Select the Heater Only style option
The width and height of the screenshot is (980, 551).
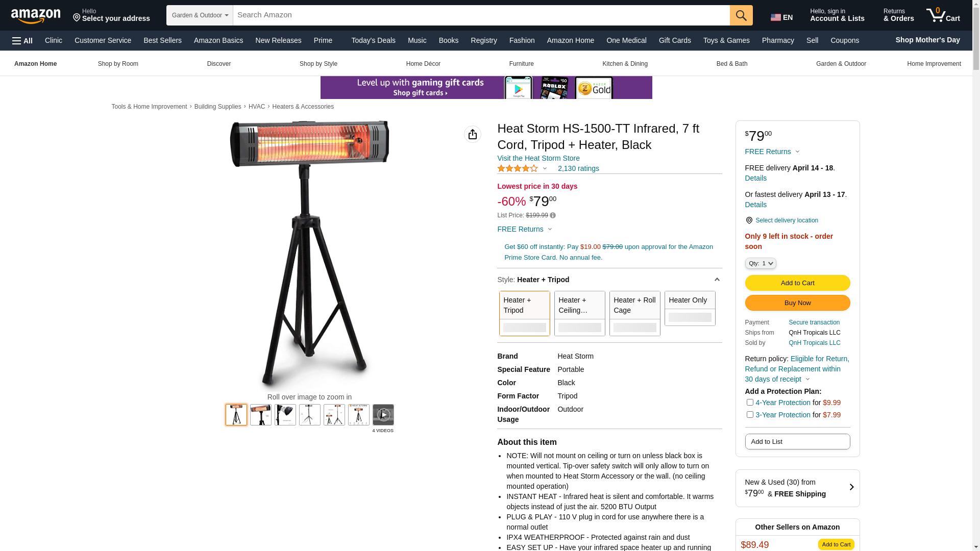[x=690, y=308]
